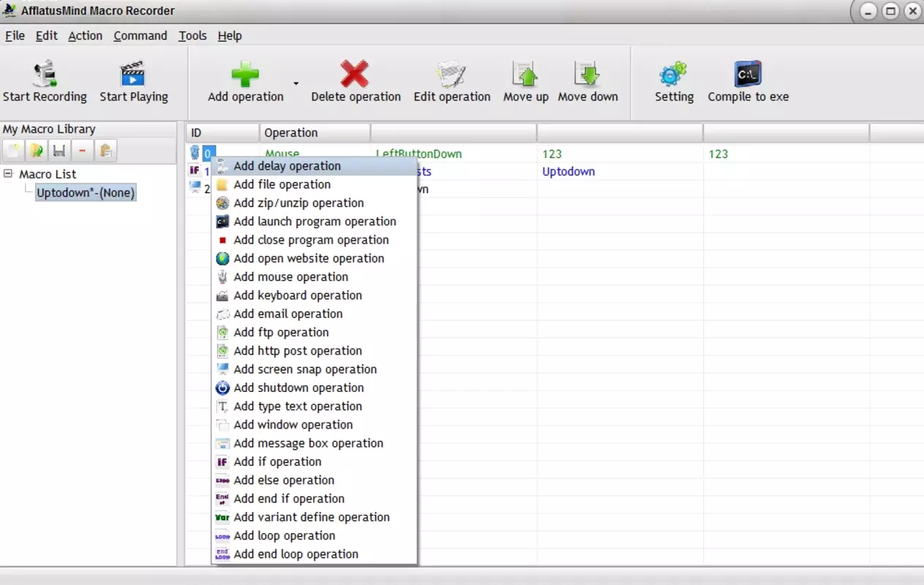Click the Move up arrow icon
The height and width of the screenshot is (585, 924).
[x=525, y=74]
